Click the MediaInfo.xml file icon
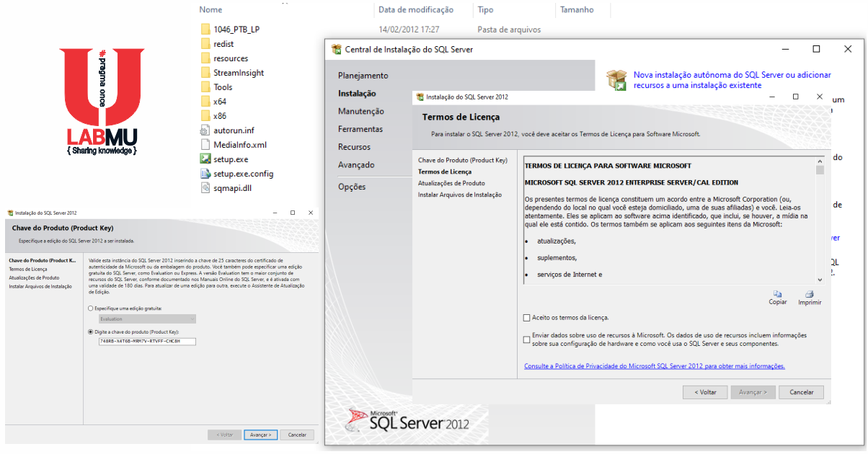The width and height of the screenshot is (868, 454). (x=205, y=145)
